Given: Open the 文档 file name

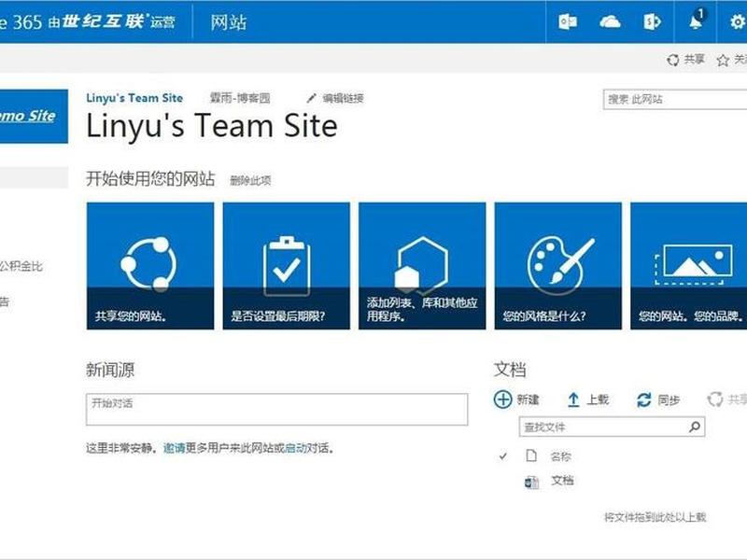Looking at the screenshot, I should tap(562, 481).
